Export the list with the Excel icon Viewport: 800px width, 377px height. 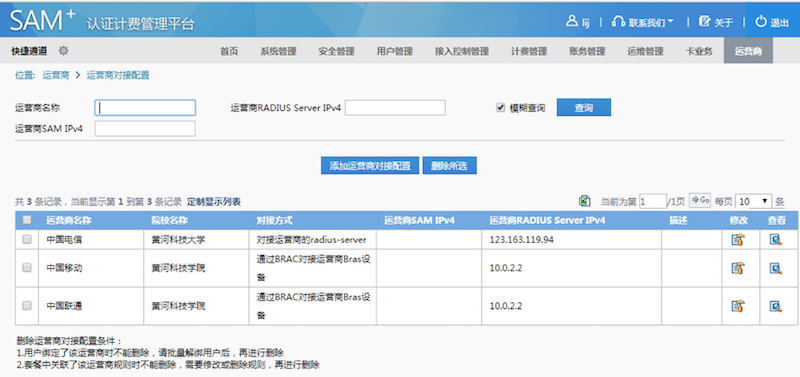[x=585, y=201]
